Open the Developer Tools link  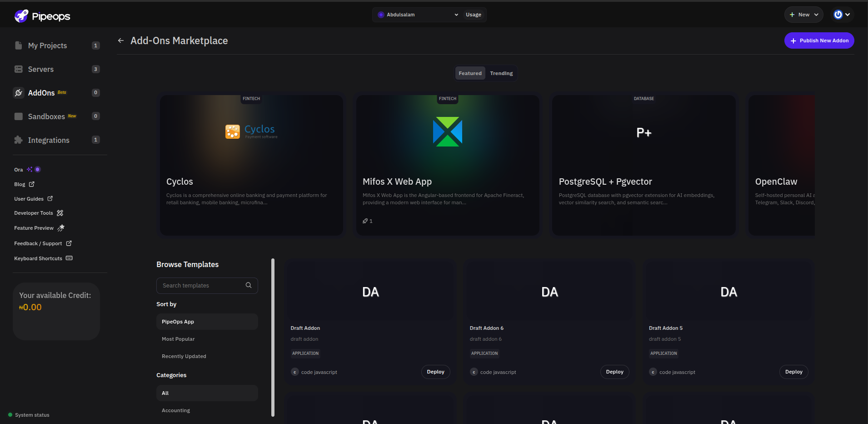pos(39,213)
